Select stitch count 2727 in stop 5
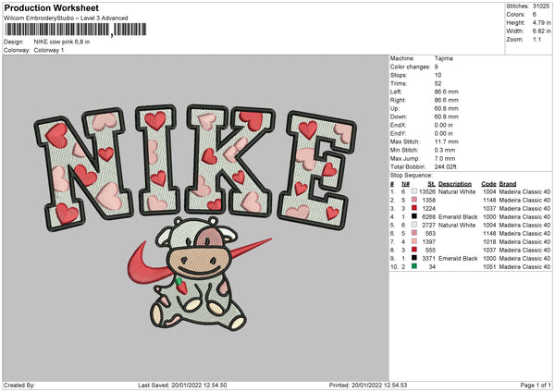Viewport: 555px width, 392px height. coord(428,225)
